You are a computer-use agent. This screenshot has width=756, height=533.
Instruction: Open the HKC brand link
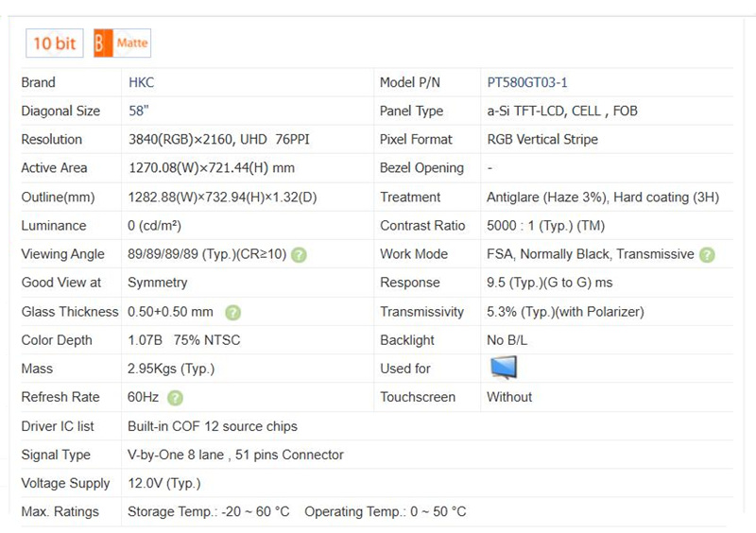pyautogui.click(x=141, y=82)
